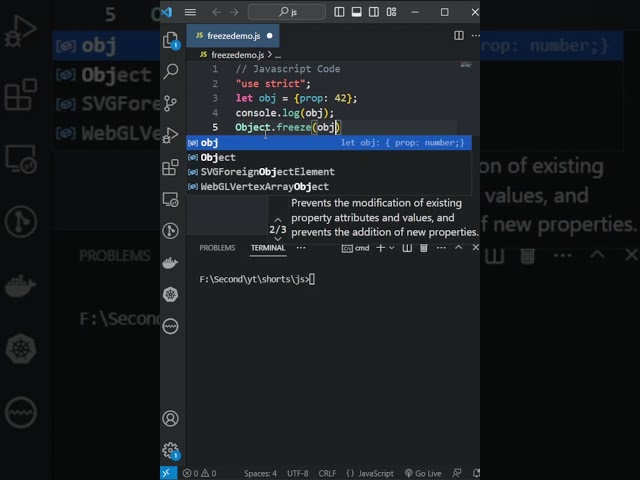This screenshot has width=640, height=480.
Task: Open the hamburger application menu
Action: (x=190, y=12)
